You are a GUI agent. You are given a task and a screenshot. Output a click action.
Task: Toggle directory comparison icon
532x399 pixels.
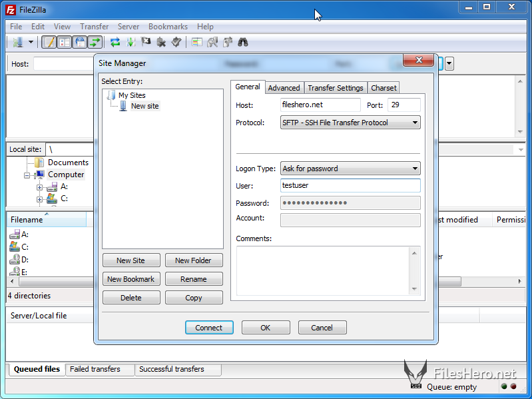tap(212, 43)
